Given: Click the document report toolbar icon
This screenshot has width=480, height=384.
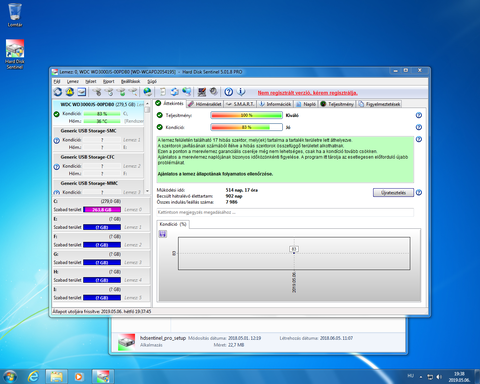Looking at the screenshot, I should [163, 92].
